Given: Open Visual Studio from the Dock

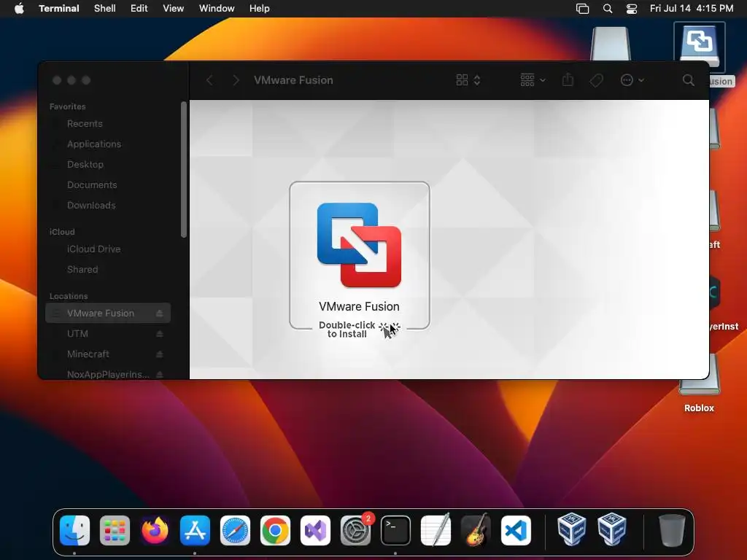Looking at the screenshot, I should point(315,530).
